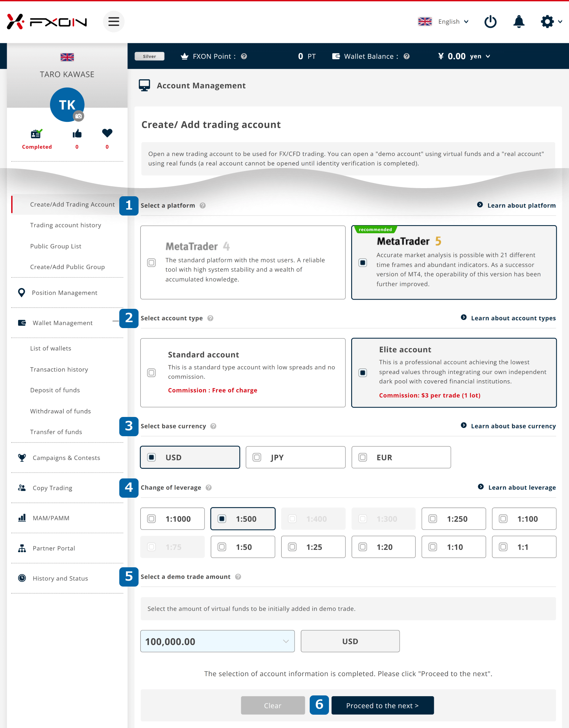Click the USD currency field

[x=350, y=641]
